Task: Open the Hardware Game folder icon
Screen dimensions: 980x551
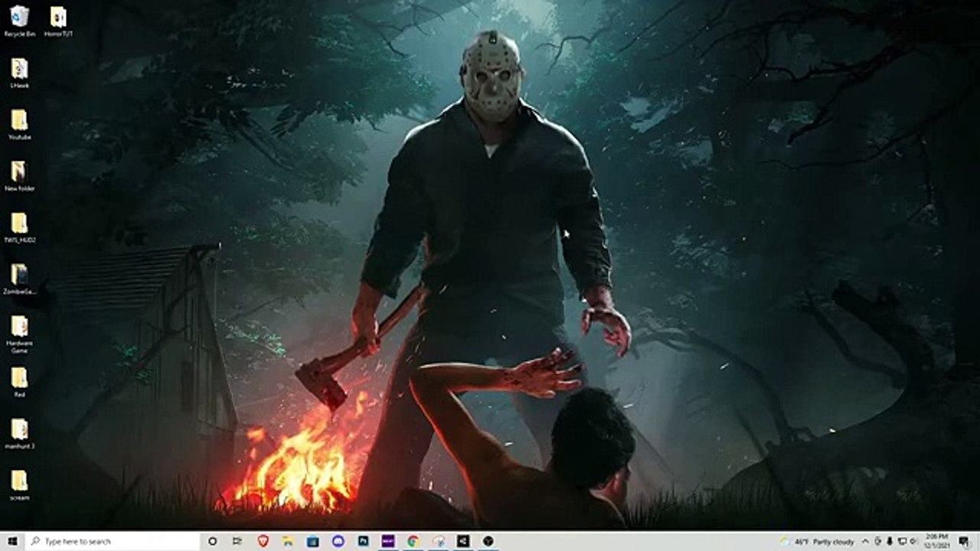Action: [x=19, y=334]
